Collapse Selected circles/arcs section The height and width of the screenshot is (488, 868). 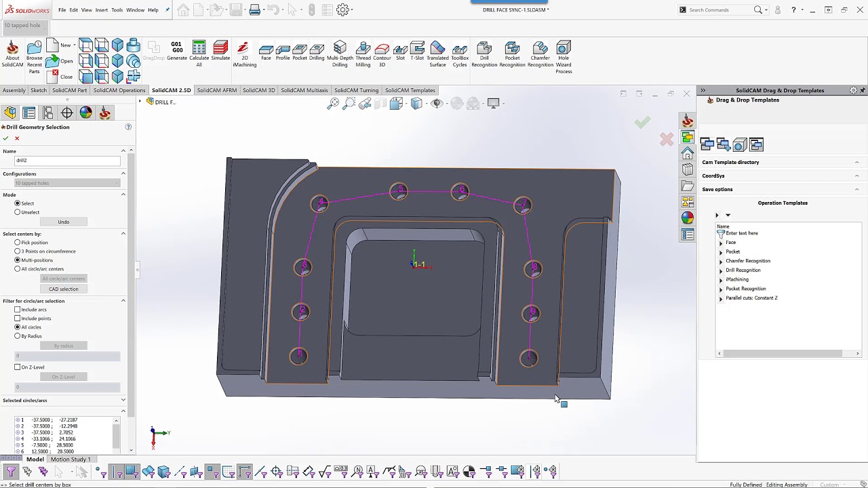pos(123,401)
